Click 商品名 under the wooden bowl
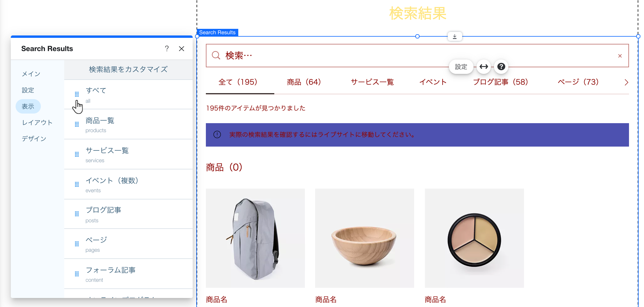 click(x=326, y=299)
